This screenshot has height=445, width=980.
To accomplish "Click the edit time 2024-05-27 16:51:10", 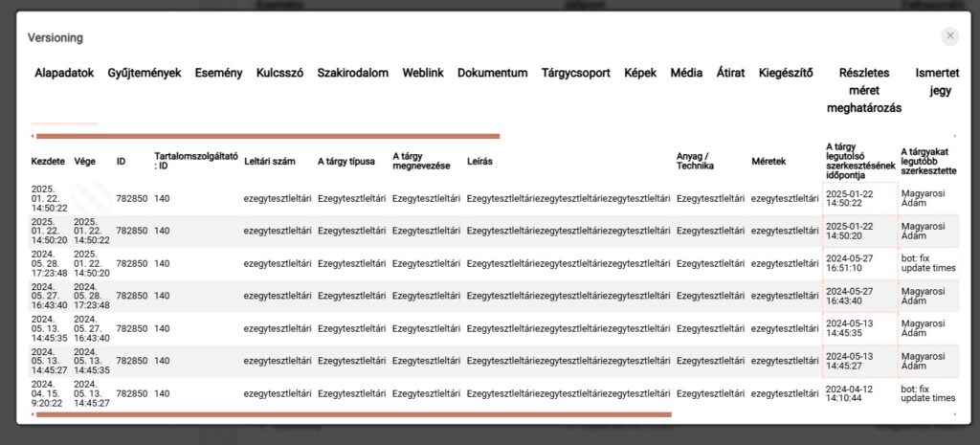I will coord(850,264).
